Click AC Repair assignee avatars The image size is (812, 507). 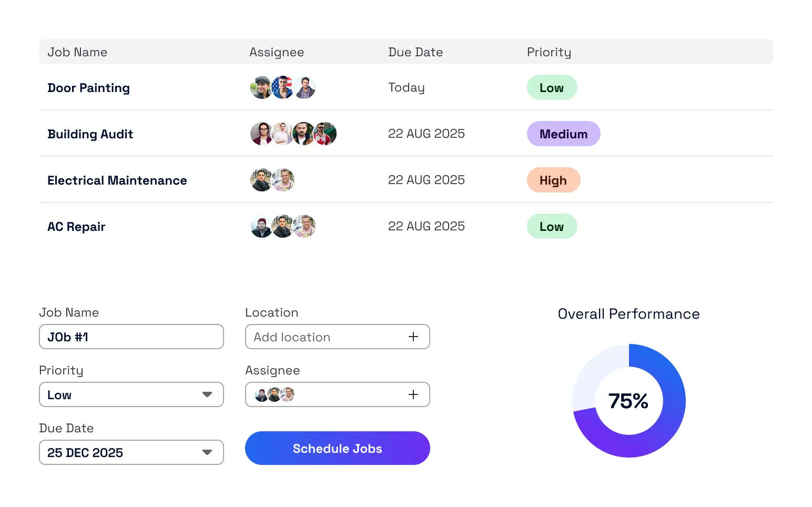click(282, 226)
